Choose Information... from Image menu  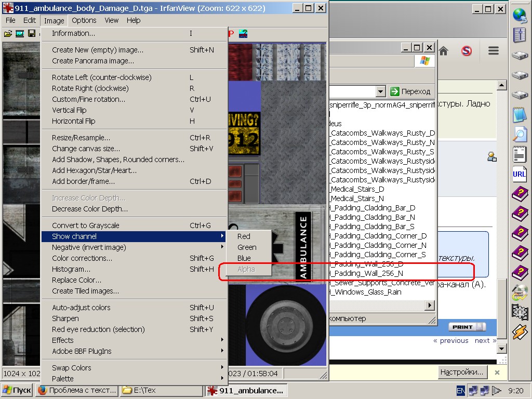[135, 33]
